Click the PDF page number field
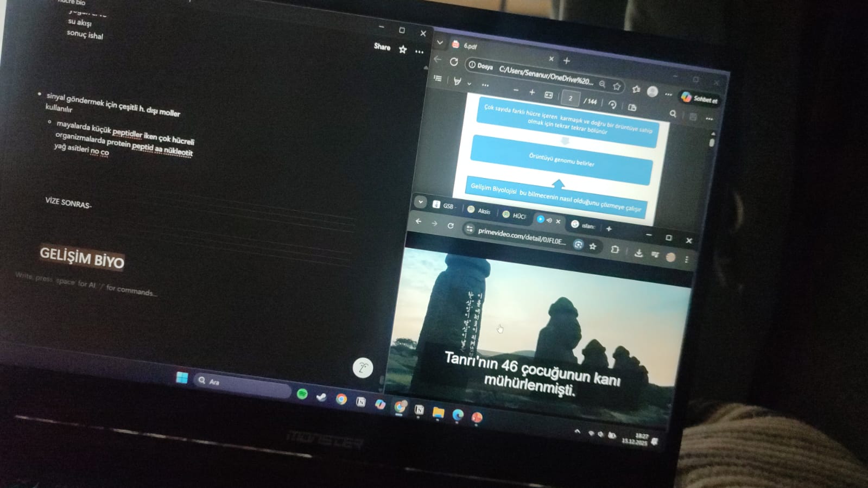This screenshot has width=868, height=488. click(570, 98)
